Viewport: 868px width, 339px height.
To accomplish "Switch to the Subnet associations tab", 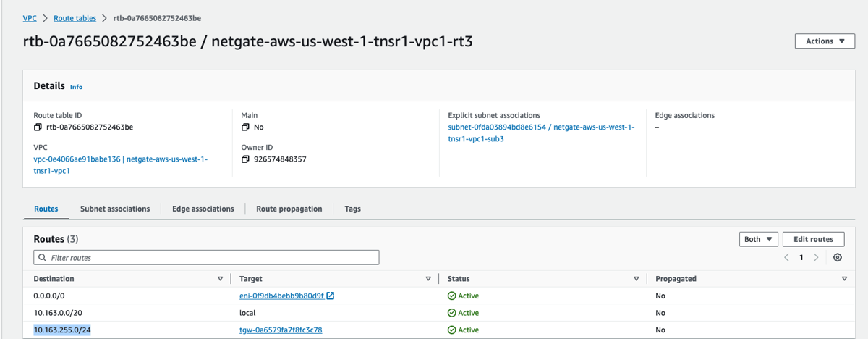I will click(115, 209).
